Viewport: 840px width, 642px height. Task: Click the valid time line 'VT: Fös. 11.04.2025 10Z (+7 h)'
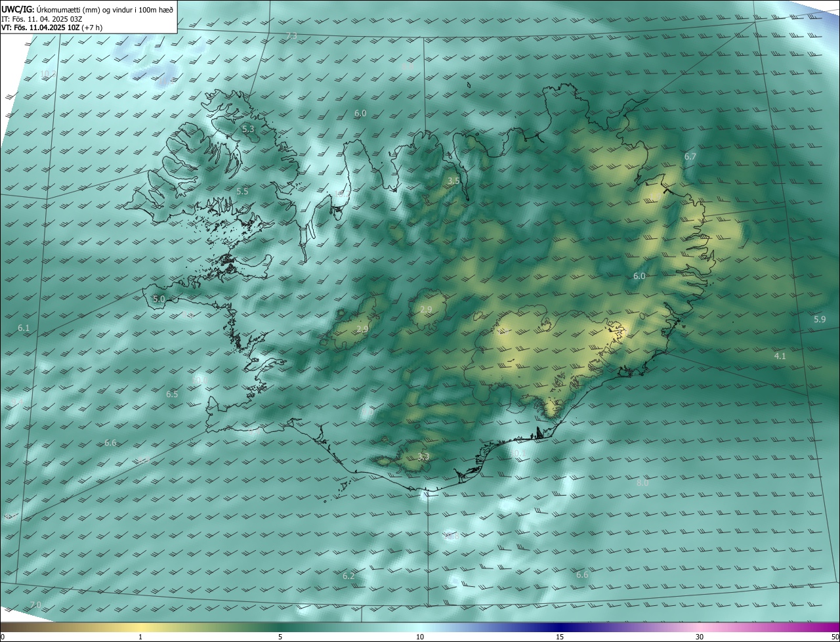(52, 28)
